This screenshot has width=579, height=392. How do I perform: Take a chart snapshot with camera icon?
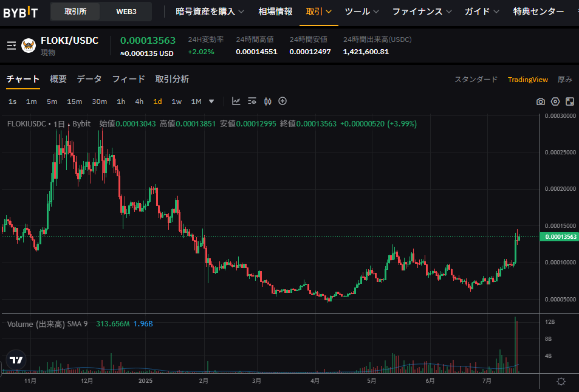coord(540,101)
